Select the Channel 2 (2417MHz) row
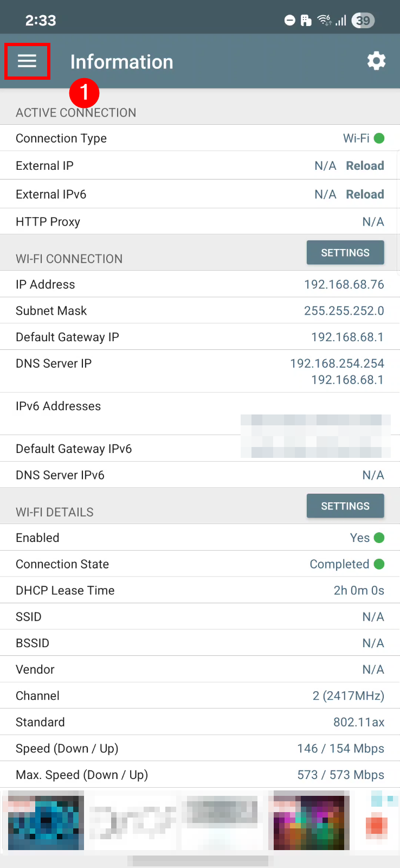This screenshot has width=400, height=868. click(199, 695)
